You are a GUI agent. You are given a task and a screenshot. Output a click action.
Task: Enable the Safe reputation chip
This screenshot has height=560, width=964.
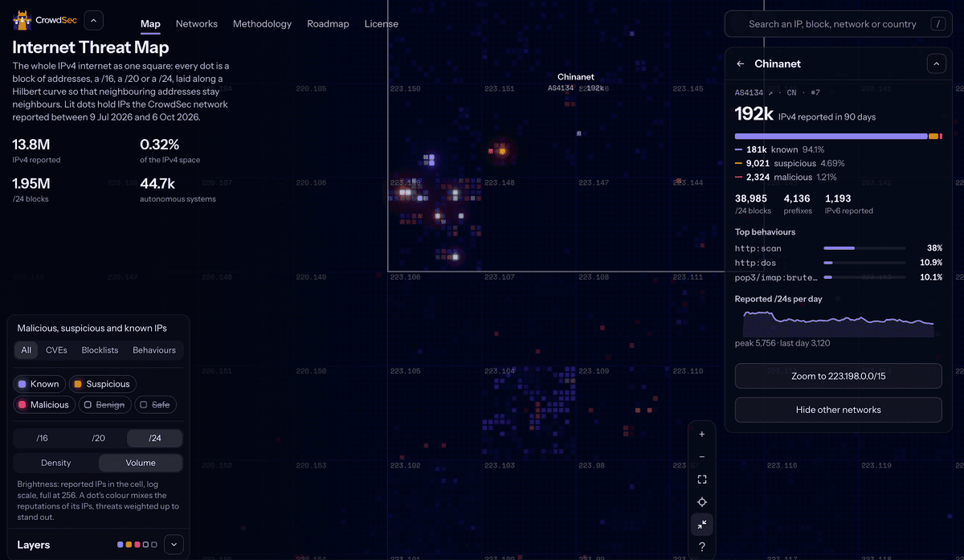pos(155,405)
